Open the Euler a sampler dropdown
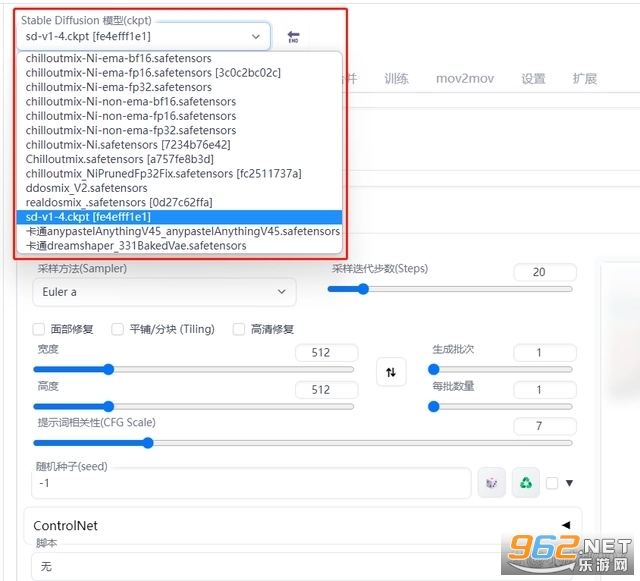The image size is (640, 581). point(164,292)
